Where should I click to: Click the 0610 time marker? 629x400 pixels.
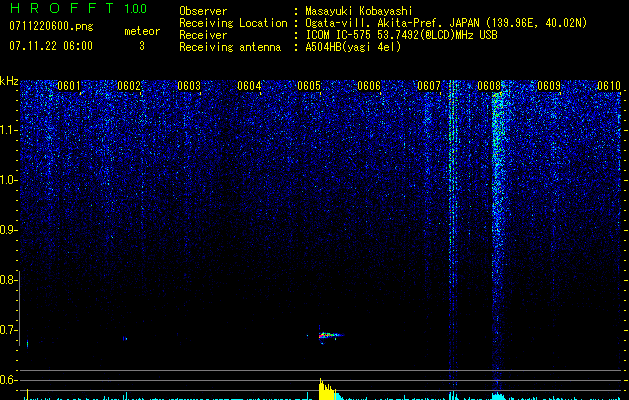click(609, 86)
